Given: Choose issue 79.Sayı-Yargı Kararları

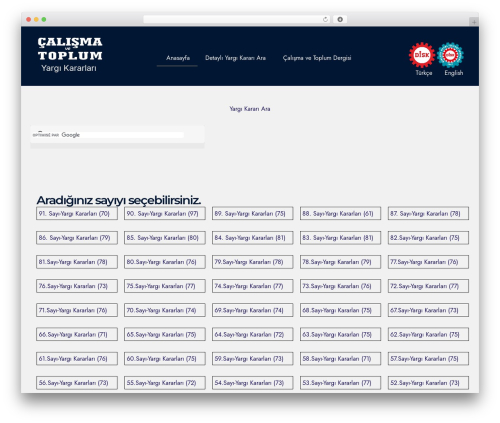Looking at the screenshot, I should 253,262.
